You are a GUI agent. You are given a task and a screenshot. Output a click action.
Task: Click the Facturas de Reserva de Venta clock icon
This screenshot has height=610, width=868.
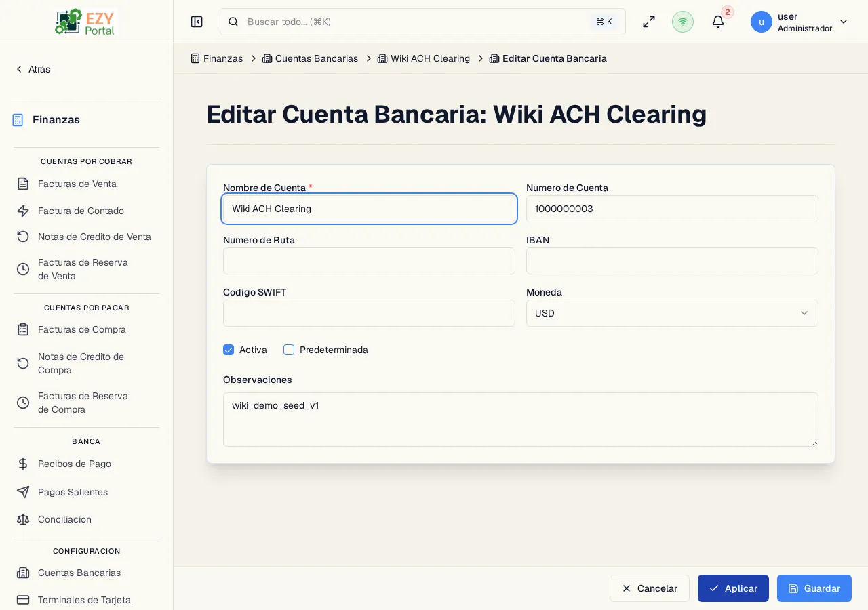click(23, 269)
